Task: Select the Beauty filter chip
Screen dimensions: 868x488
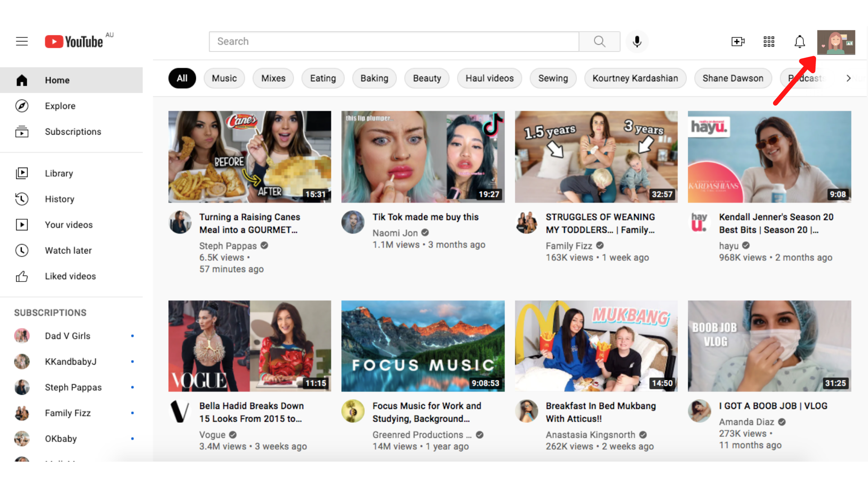Action: [x=427, y=79]
